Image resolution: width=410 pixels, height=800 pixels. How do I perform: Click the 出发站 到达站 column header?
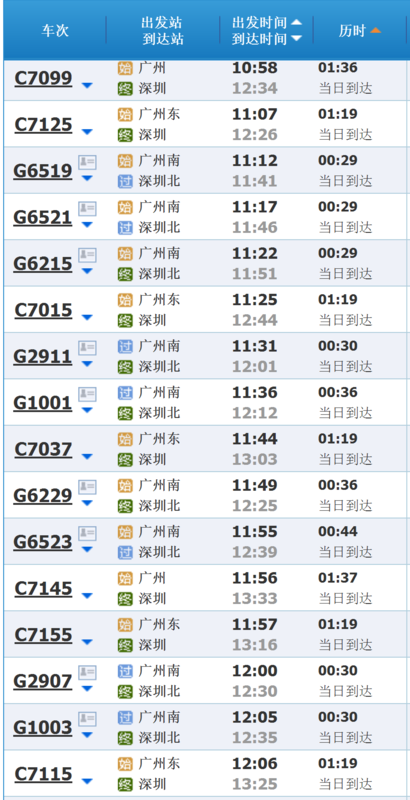[162, 31]
